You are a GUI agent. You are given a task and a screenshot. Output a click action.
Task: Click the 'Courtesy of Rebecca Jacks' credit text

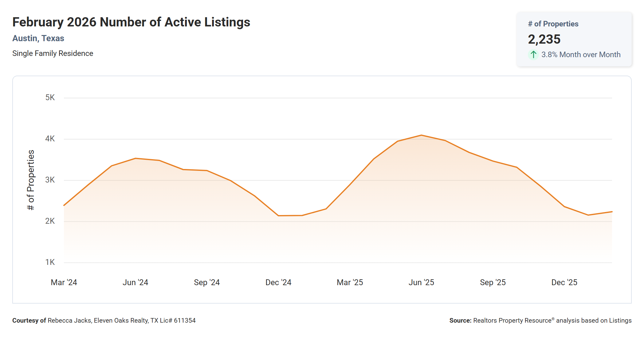pos(104,320)
